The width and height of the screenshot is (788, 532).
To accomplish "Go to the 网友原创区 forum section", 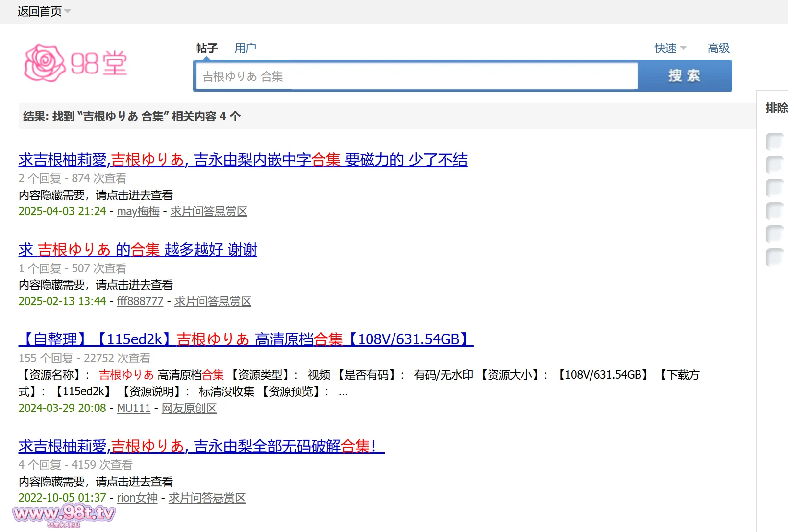I will click(189, 408).
